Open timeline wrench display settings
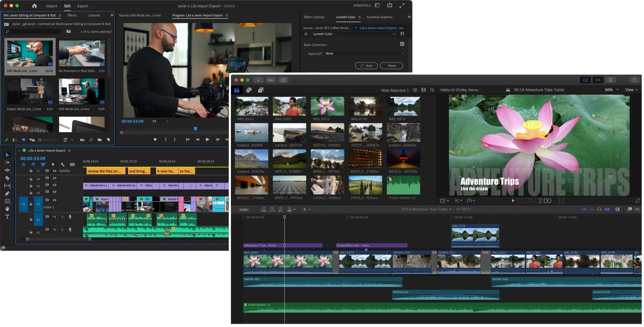The height and width of the screenshot is (327, 644). [x=62, y=164]
